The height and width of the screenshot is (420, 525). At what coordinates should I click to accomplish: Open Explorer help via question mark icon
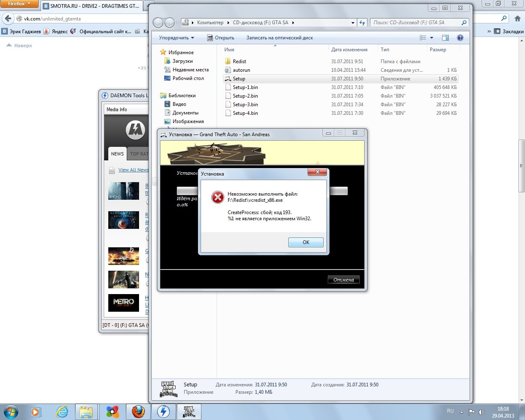click(x=460, y=38)
